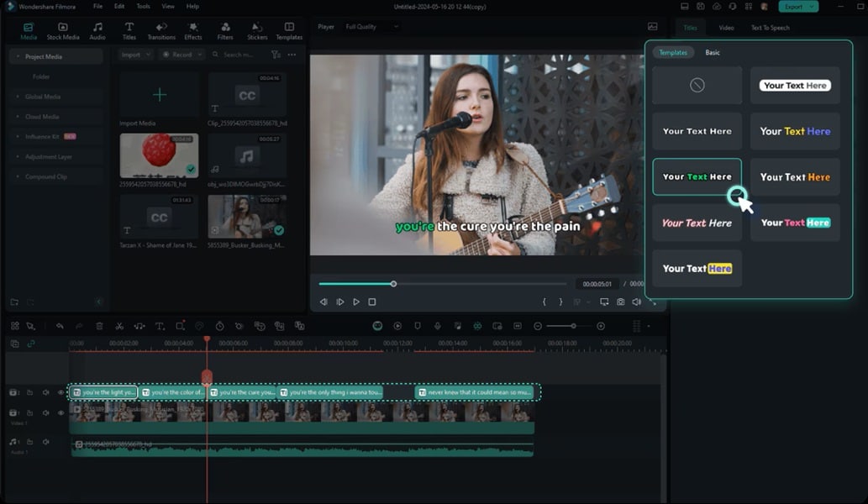Screen dimensions: 868x504
Task: Expand the Project Media tree item
Action: pyautogui.click(x=18, y=56)
